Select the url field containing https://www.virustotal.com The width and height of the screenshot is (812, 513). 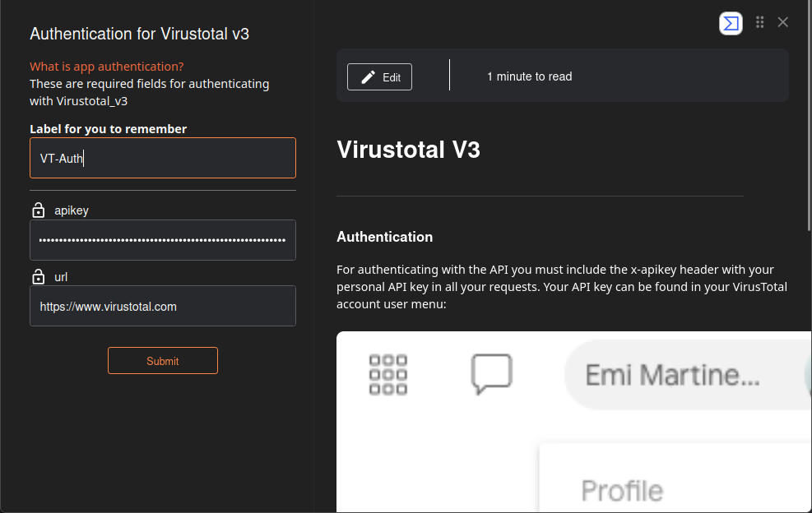(162, 307)
